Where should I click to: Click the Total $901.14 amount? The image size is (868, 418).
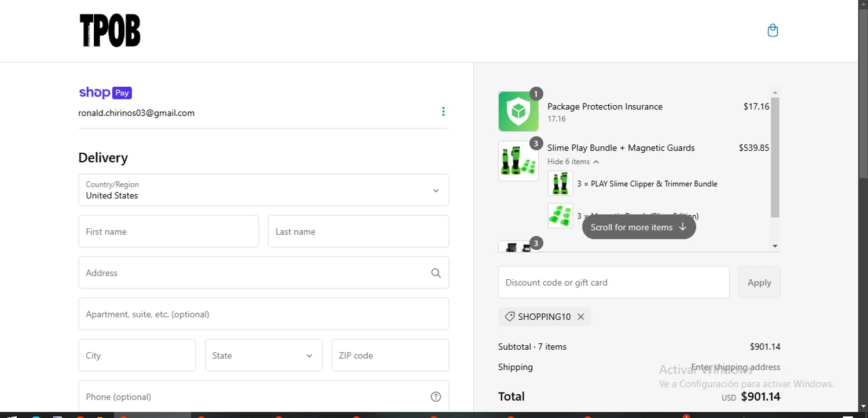pos(760,397)
